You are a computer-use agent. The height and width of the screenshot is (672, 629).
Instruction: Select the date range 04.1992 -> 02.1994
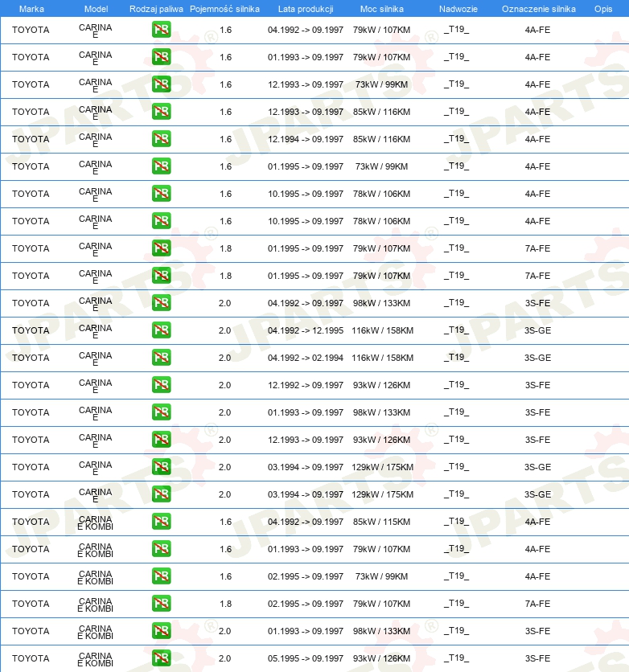[x=306, y=358]
